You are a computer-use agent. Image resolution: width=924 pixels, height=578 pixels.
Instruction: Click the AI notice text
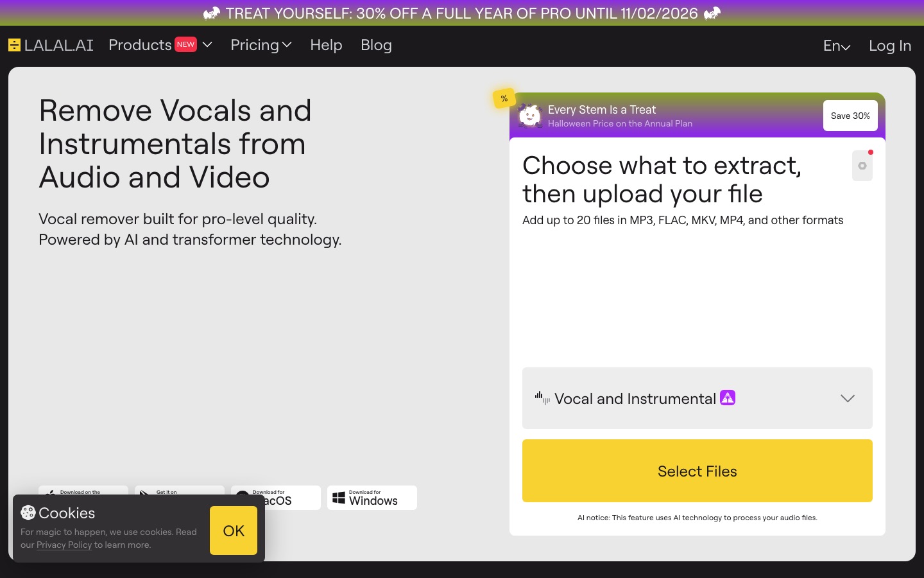point(697,518)
